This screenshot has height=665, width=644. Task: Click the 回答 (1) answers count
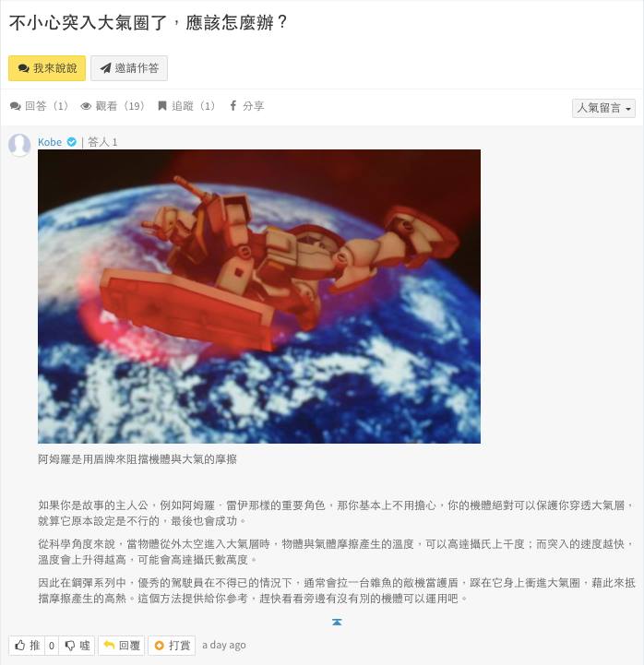[39, 106]
